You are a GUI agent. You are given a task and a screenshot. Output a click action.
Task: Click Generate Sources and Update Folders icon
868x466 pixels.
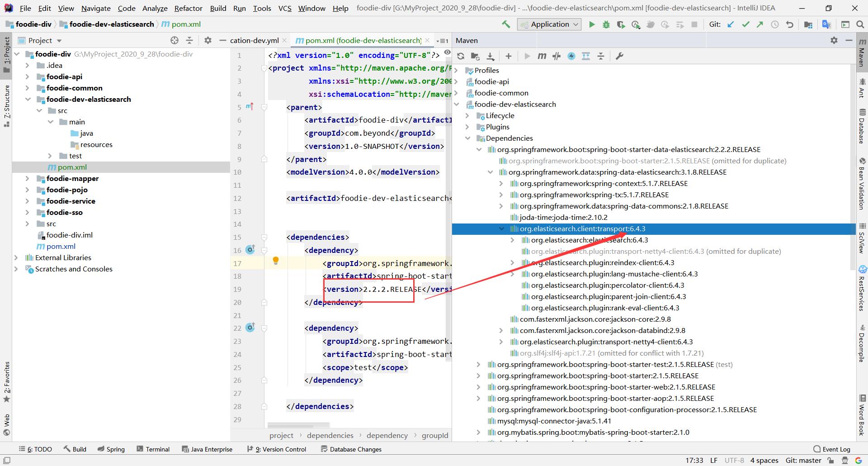[x=475, y=56]
